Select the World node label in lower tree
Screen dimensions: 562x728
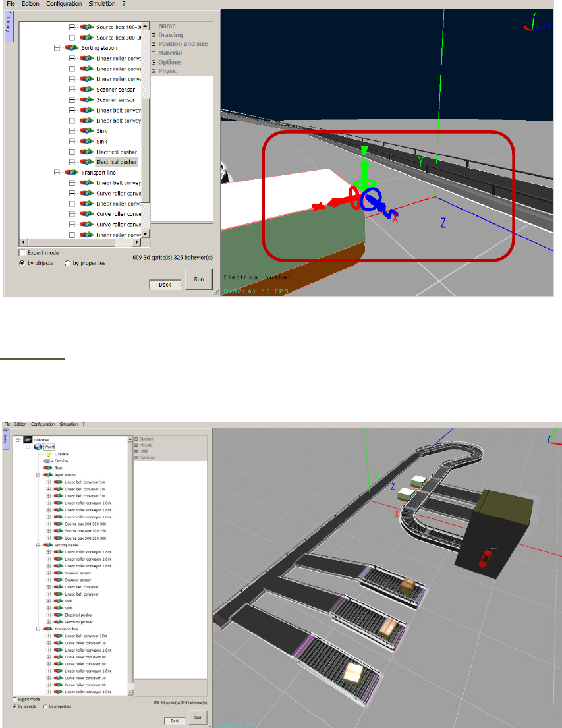49,447
